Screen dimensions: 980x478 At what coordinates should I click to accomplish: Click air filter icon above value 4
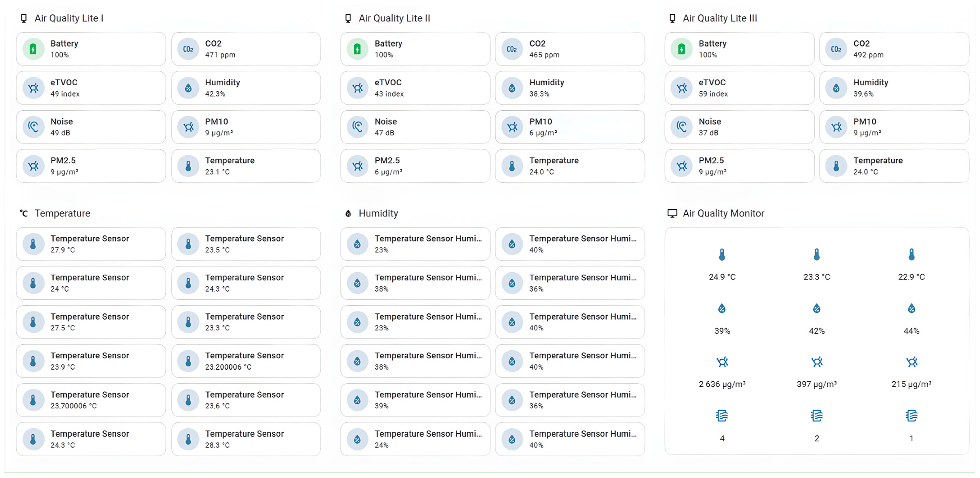pyautogui.click(x=722, y=416)
